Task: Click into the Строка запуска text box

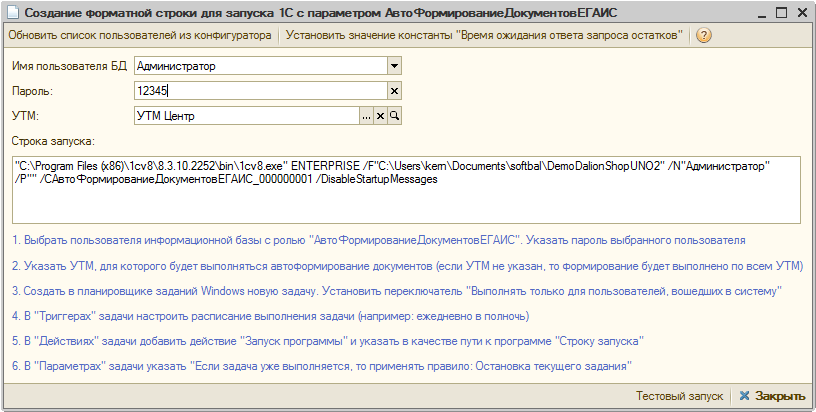Action: (x=406, y=190)
